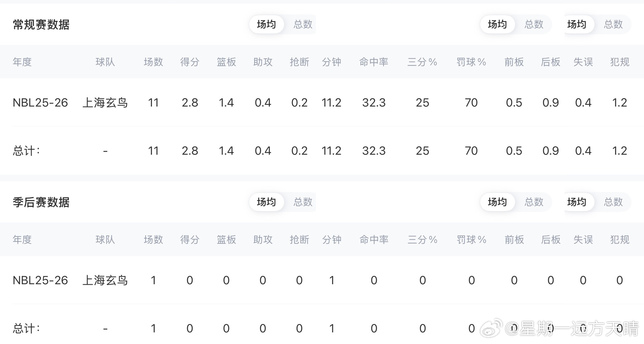644x344 pixels.
Task: Click 三分% column header in playoff table
Action: click(x=422, y=239)
